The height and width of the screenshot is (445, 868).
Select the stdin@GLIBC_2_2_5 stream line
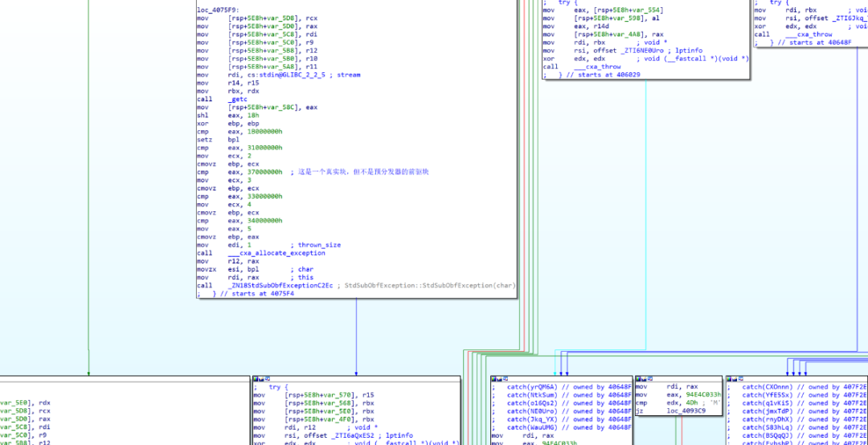click(x=278, y=75)
